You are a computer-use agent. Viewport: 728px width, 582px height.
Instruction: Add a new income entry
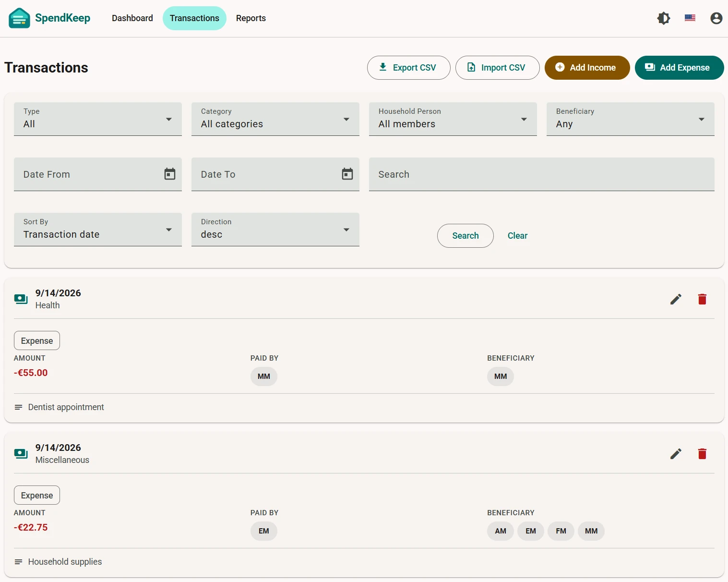[x=587, y=68]
